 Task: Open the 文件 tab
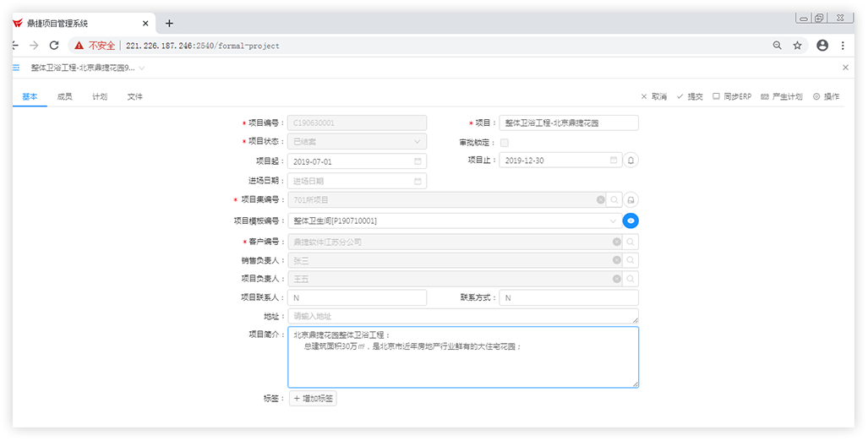(135, 97)
